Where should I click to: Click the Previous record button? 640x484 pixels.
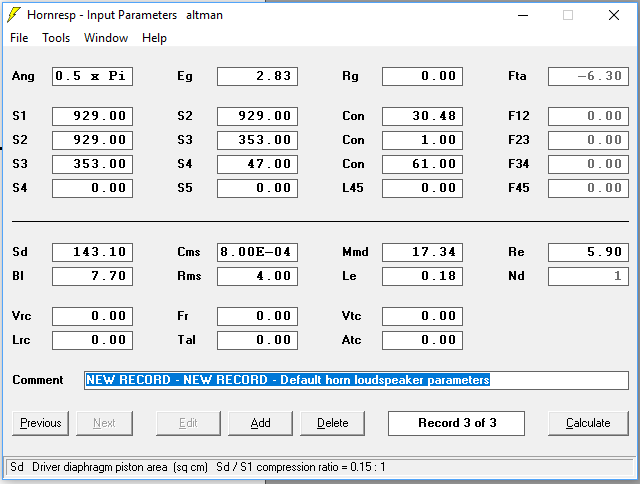pyautogui.click(x=40, y=423)
